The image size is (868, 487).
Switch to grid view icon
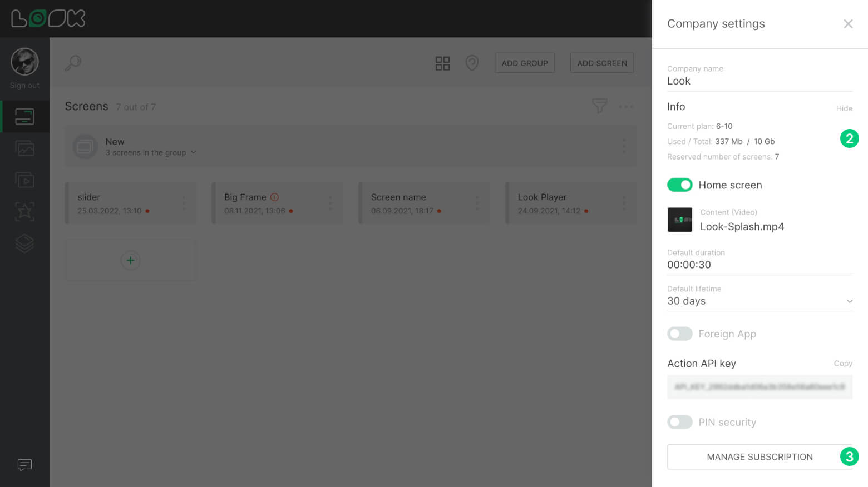click(x=442, y=63)
